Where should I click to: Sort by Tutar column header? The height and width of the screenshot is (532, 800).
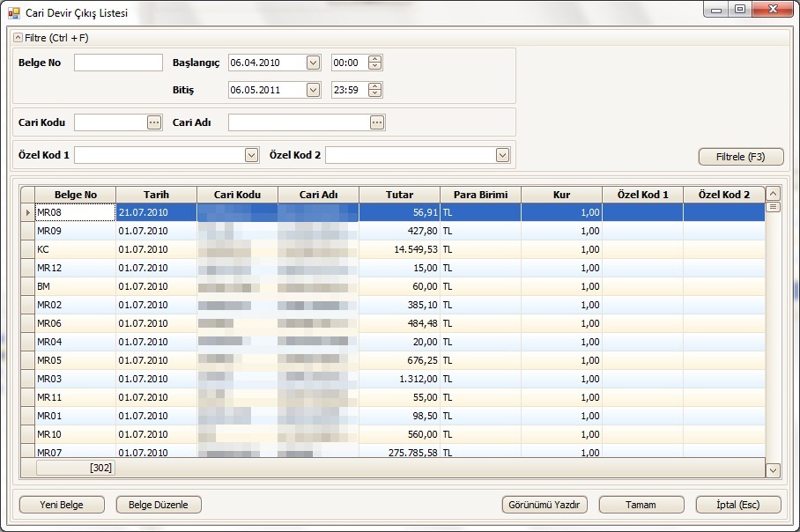[x=399, y=195]
